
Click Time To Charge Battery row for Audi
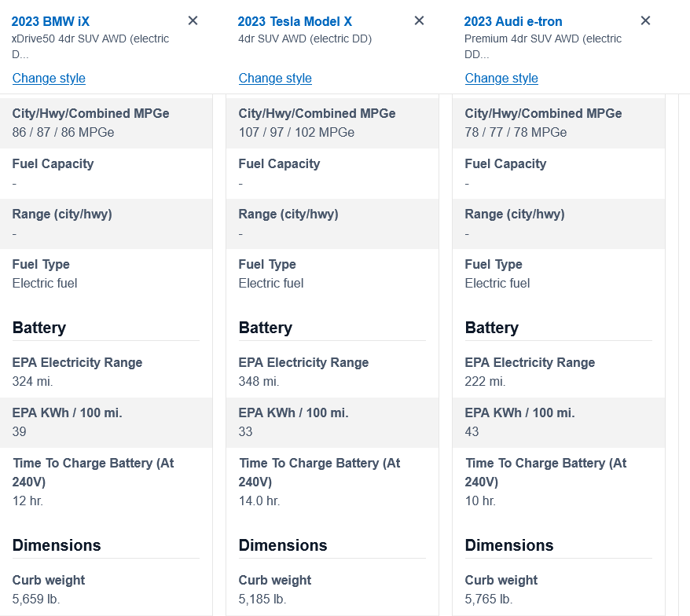[546, 482]
